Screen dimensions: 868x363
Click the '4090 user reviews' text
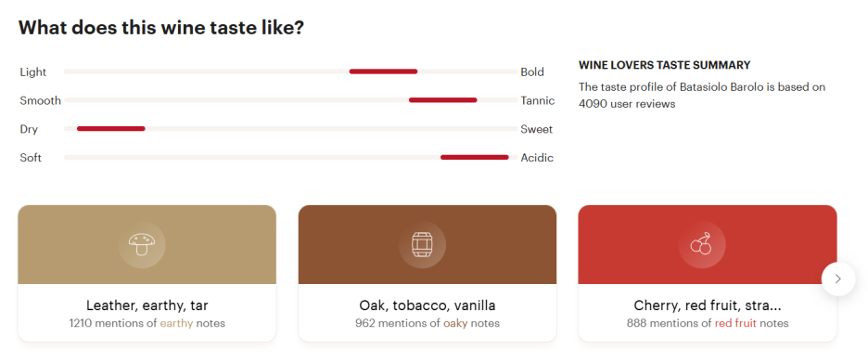coord(627,104)
